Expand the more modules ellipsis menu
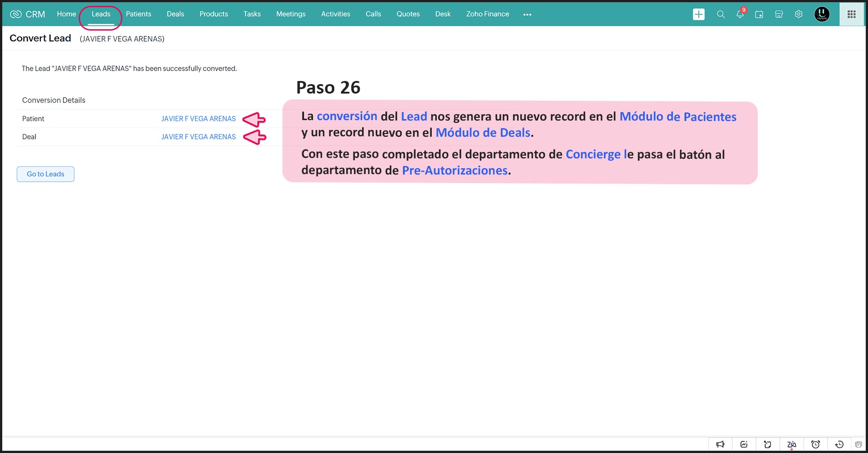Image resolution: width=868 pixels, height=453 pixels. [527, 14]
